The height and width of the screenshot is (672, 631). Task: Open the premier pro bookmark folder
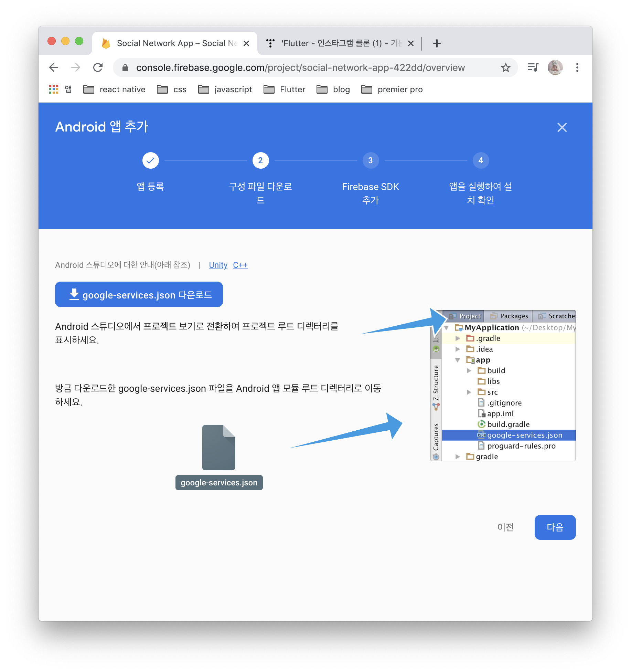392,90
